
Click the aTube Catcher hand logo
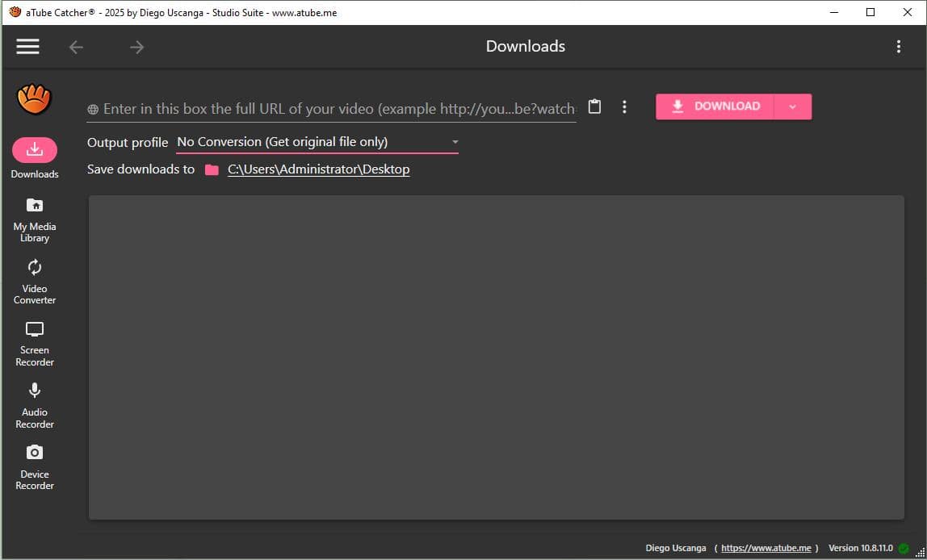(x=34, y=98)
